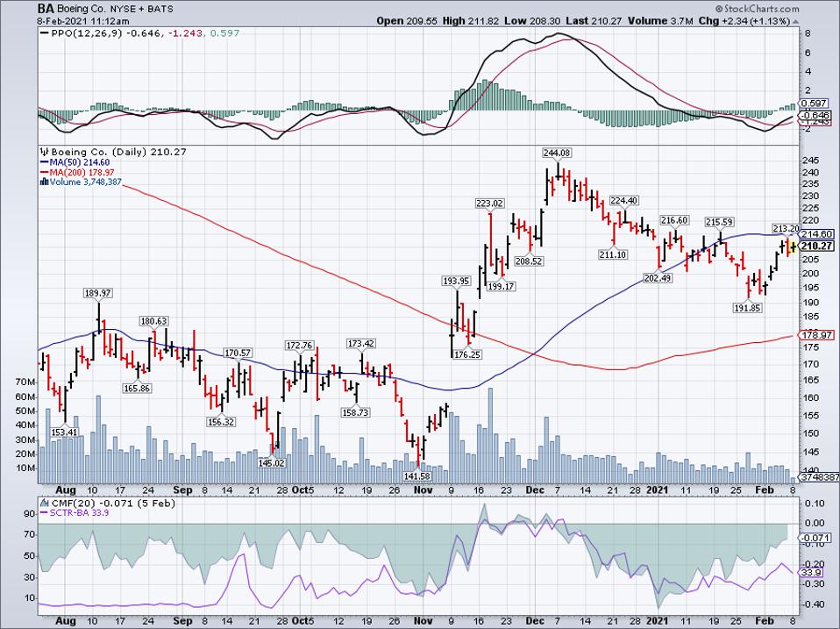The height and width of the screenshot is (629, 840).
Task: Click the purple line marker before SCTR-BA
Action: (x=45, y=512)
